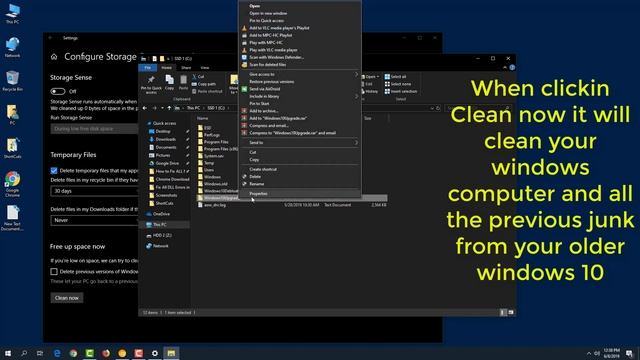The width and height of the screenshot is (640, 360).
Task: Click the taskbar search magnifier
Action: pyautogui.click(x=24, y=353)
